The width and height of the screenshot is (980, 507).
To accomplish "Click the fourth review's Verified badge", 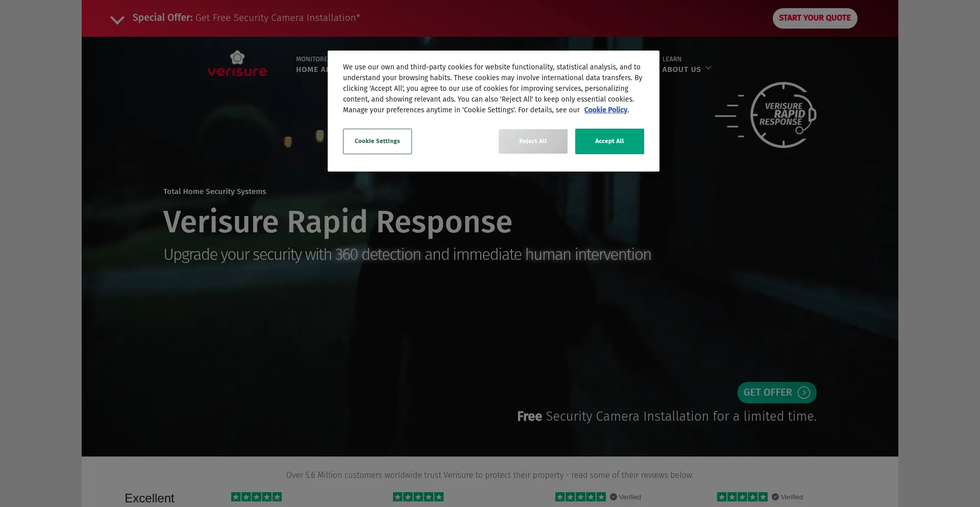I will point(787,497).
